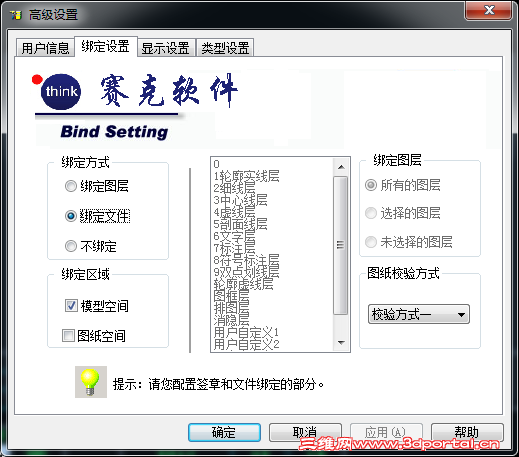The height and width of the screenshot is (457, 519).
Task: Select the 8符号标注层 list entry
Action: (x=273, y=260)
